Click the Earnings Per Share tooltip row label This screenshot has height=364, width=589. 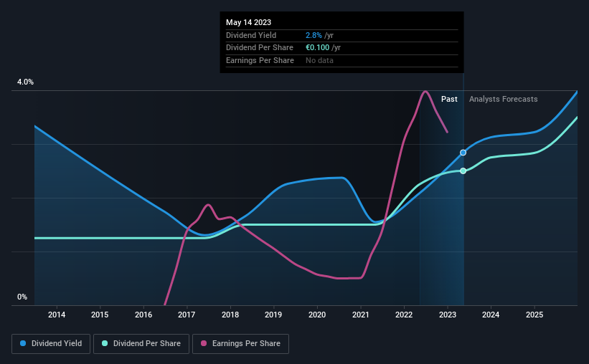click(x=260, y=60)
